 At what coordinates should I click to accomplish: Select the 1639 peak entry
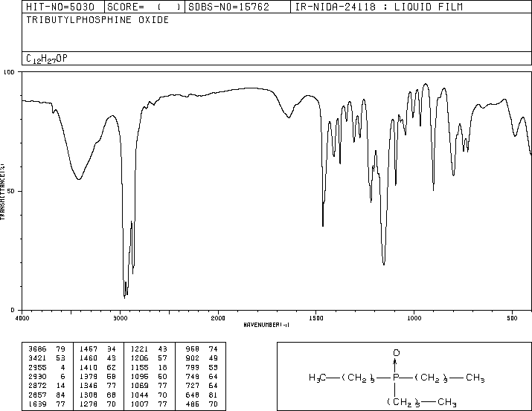(37, 404)
